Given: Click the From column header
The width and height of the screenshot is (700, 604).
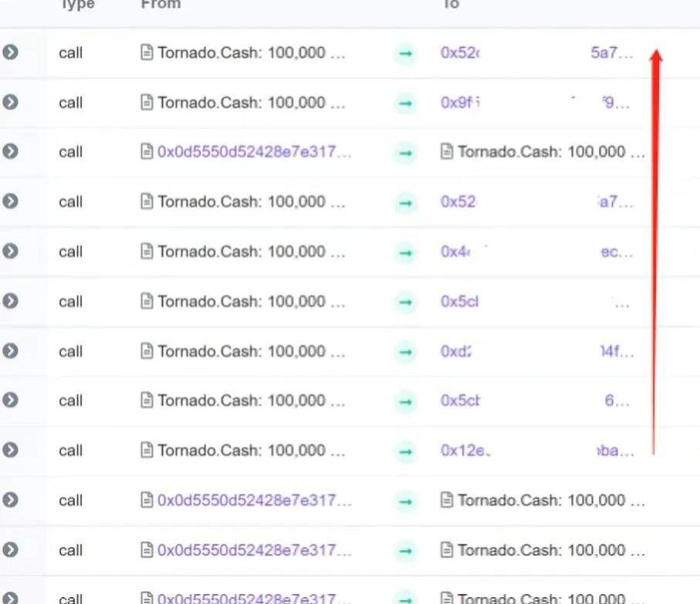Looking at the screenshot, I should (161, 5).
